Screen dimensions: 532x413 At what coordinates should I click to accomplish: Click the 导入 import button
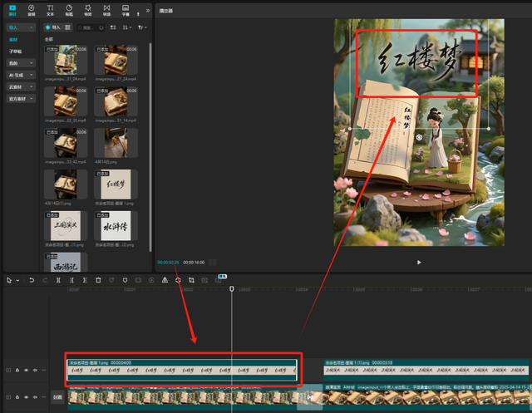click(53, 27)
